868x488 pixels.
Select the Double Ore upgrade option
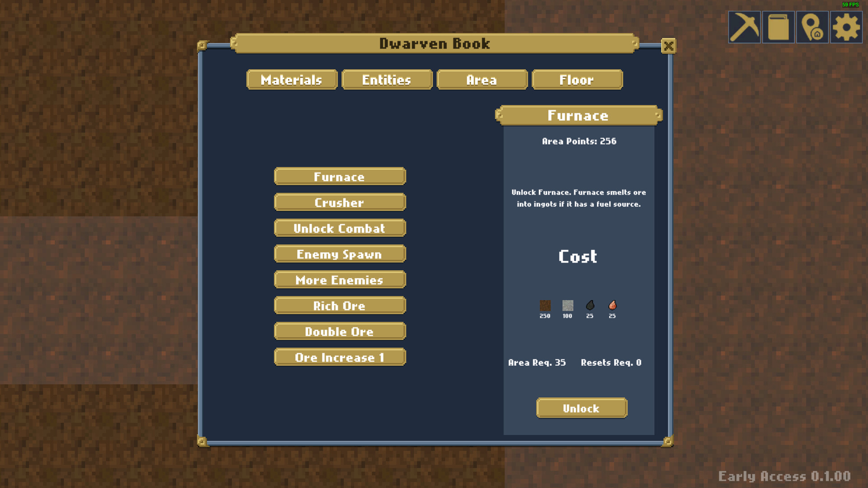coord(339,331)
